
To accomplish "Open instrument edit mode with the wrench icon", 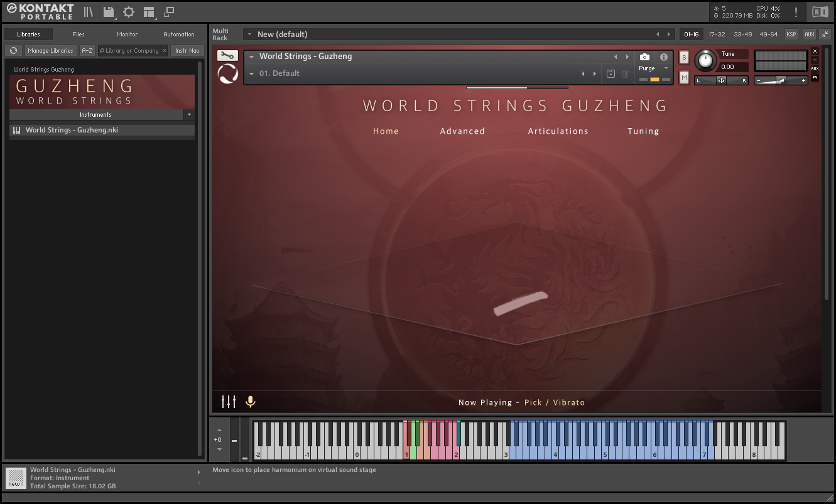I will (227, 56).
